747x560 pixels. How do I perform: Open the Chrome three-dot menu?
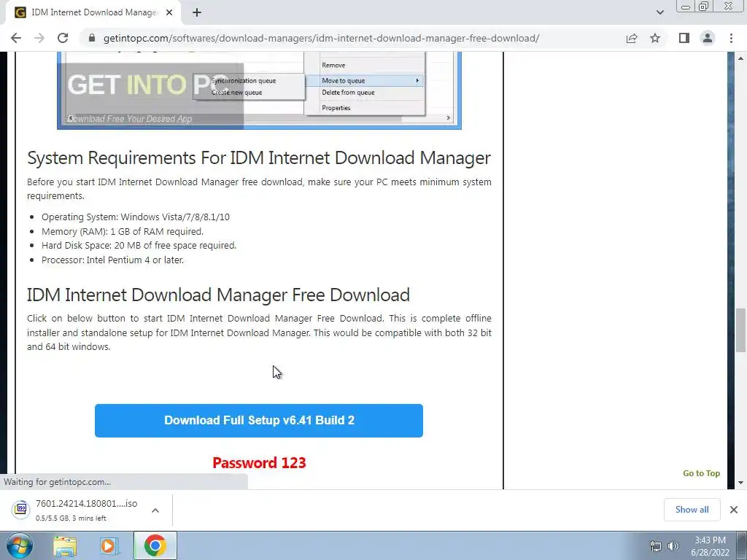click(x=731, y=38)
